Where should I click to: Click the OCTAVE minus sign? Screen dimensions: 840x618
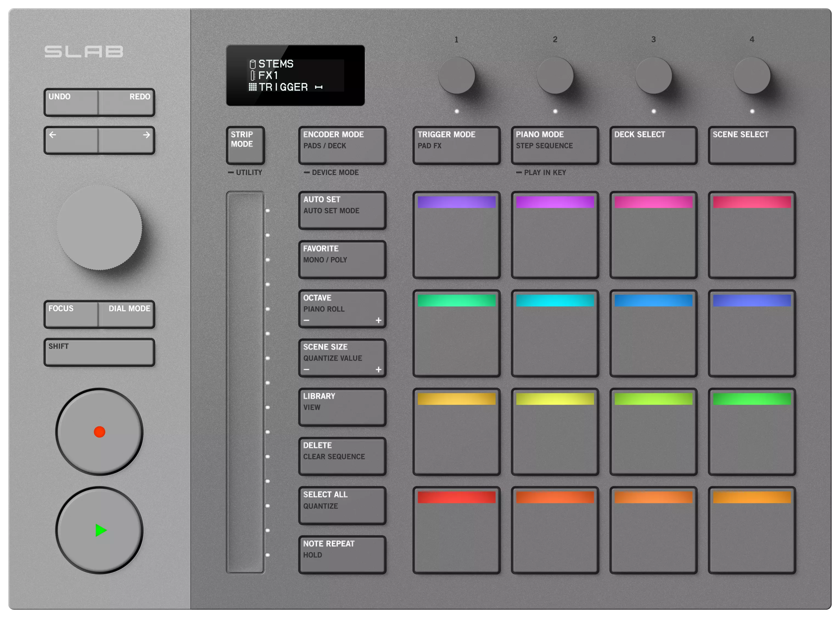point(307,320)
